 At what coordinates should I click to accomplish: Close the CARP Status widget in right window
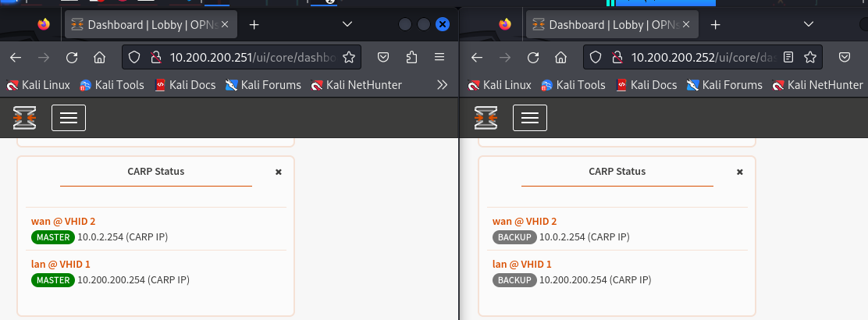pos(739,172)
